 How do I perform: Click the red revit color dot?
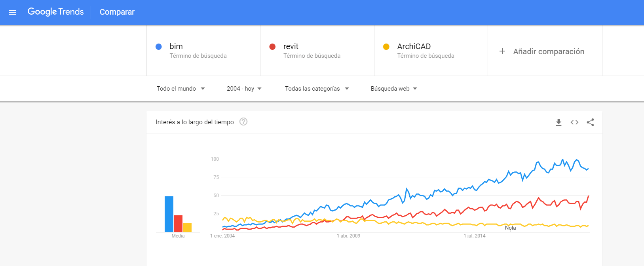[x=272, y=47]
